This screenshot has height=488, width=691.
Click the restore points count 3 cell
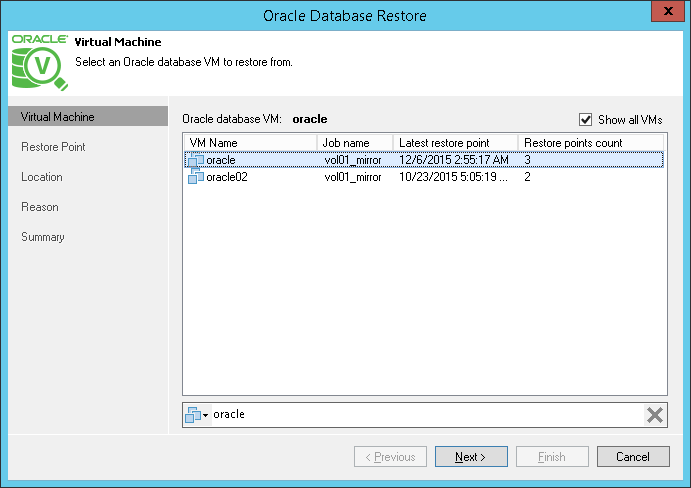[x=528, y=160]
